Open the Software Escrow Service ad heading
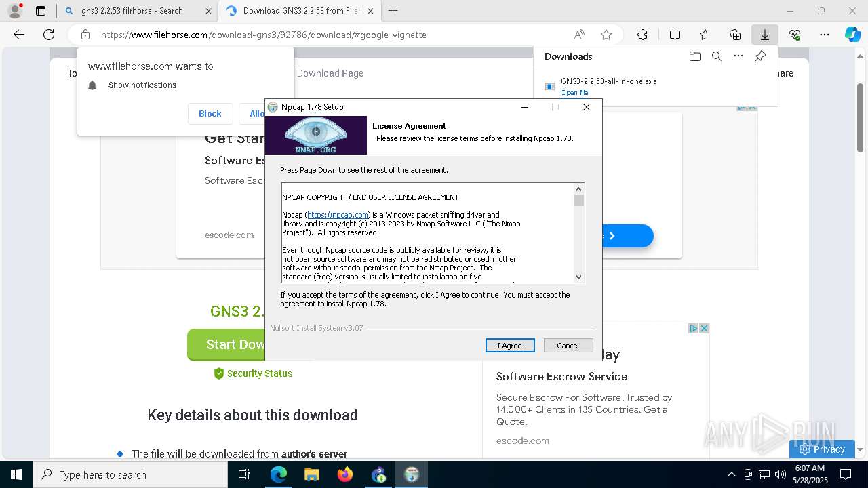Image resolution: width=868 pixels, height=488 pixels. click(561, 376)
